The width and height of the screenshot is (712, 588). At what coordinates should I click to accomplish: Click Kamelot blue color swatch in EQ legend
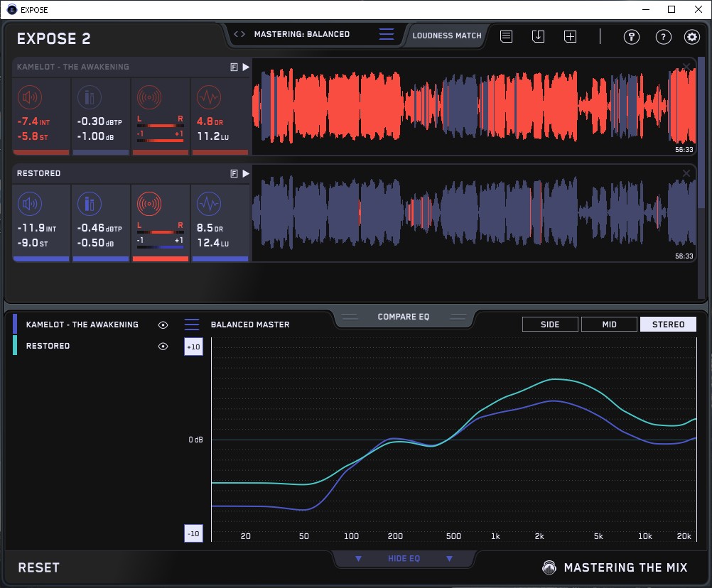(x=15, y=324)
